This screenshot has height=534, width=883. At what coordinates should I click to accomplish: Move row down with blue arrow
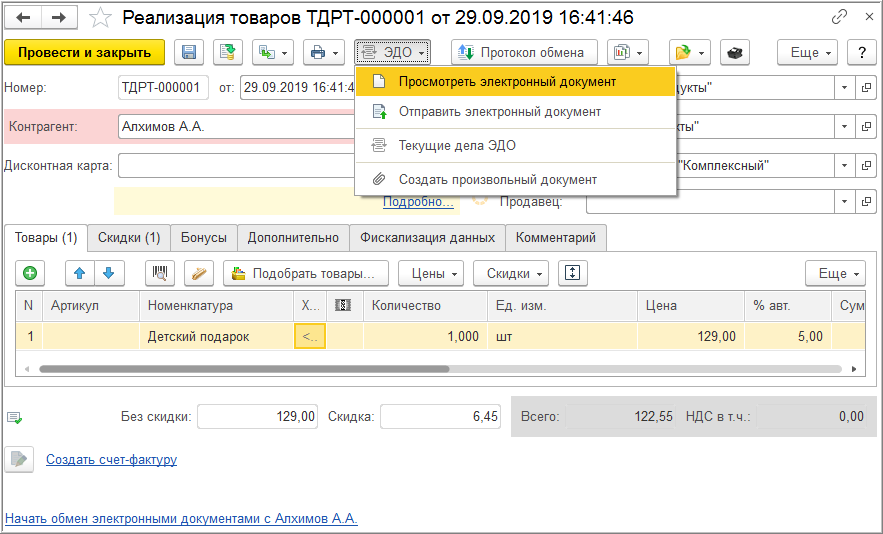pos(108,273)
